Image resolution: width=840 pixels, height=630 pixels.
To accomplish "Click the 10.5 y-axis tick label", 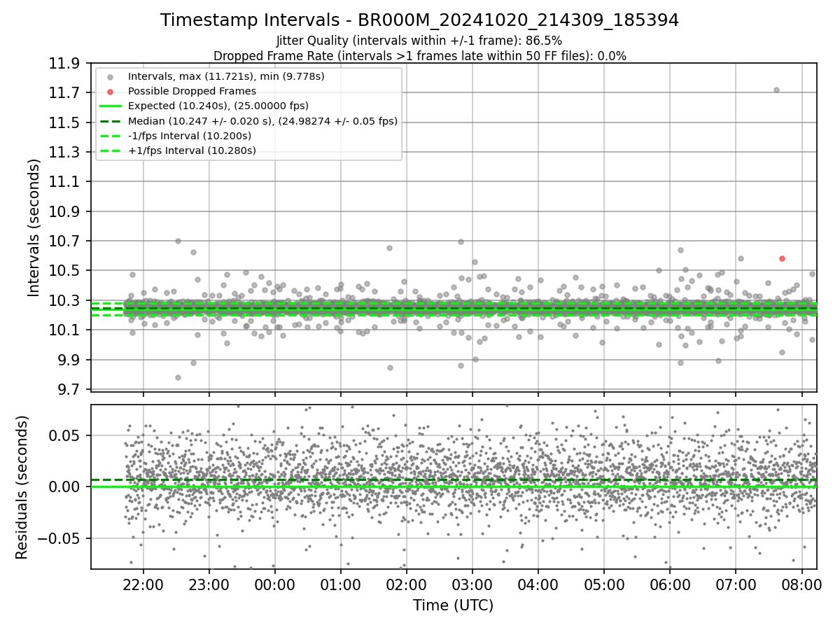I will 64,271.
